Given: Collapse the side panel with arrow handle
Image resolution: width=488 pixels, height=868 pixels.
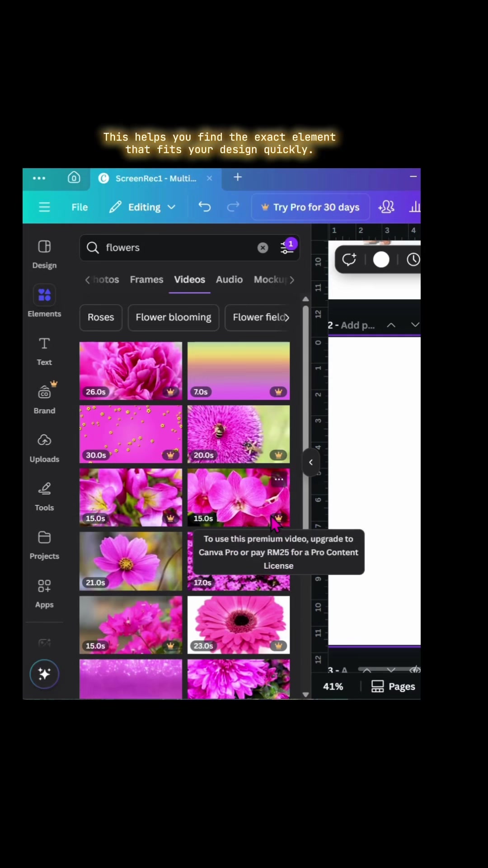Looking at the screenshot, I should (311, 462).
